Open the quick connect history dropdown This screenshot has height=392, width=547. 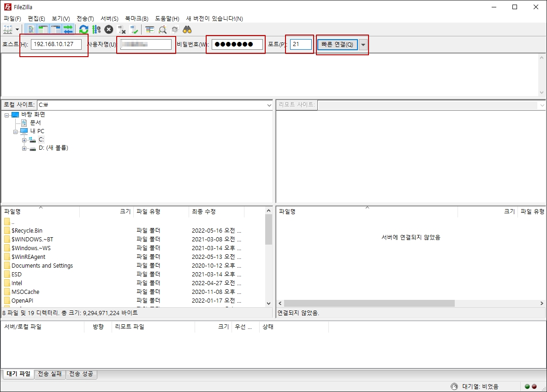363,45
